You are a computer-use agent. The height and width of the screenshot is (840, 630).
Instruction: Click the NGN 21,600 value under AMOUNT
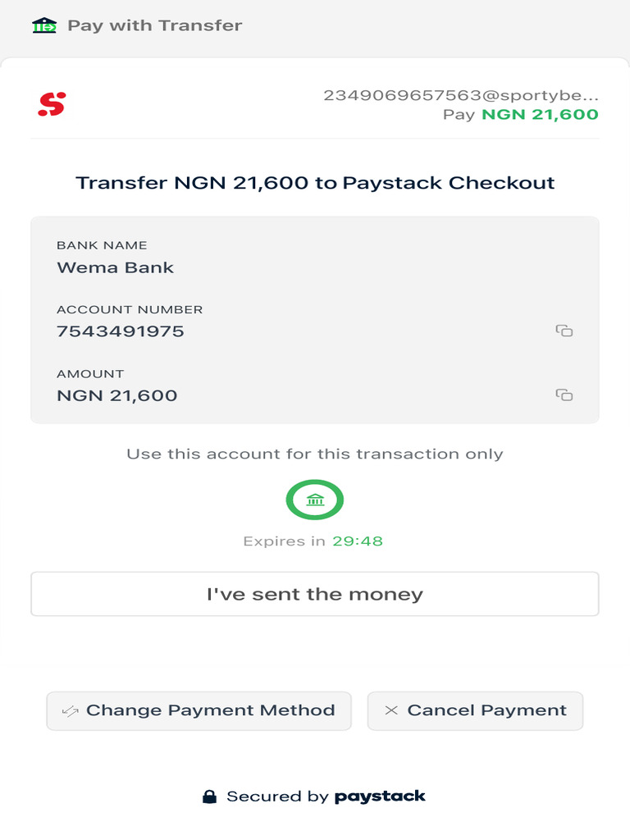coord(117,395)
